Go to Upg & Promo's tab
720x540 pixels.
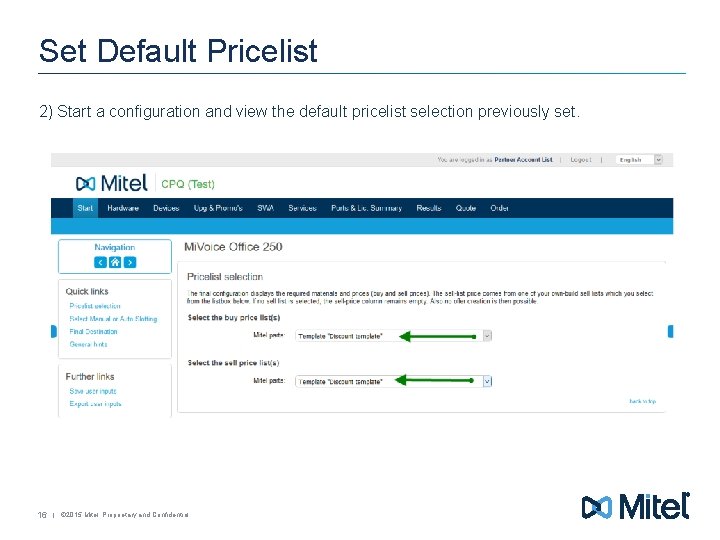tap(218, 208)
